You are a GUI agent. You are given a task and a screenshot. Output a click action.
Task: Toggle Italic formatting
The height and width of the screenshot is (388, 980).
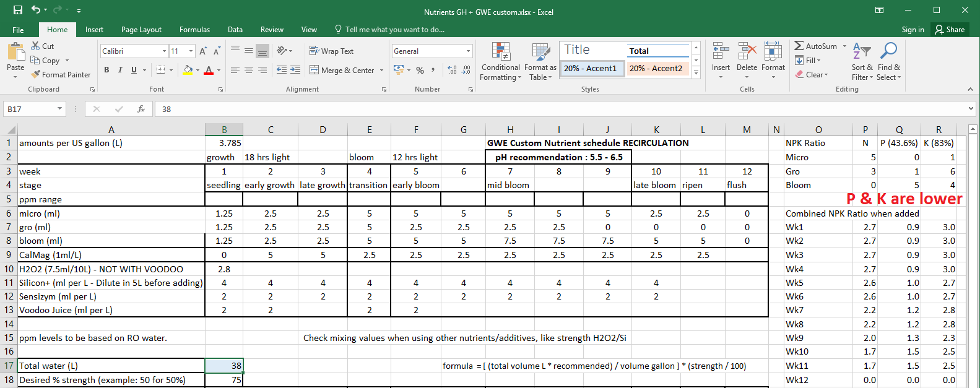point(120,70)
